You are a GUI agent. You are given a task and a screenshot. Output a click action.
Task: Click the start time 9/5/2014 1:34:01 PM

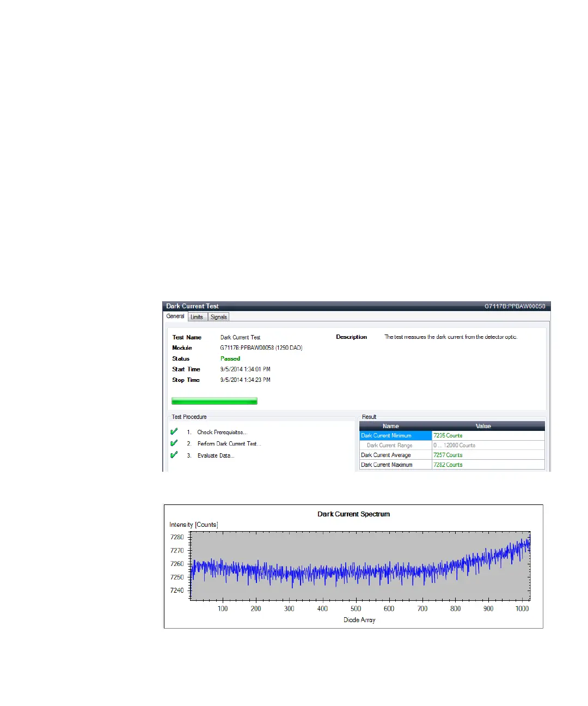pyautogui.click(x=245, y=369)
